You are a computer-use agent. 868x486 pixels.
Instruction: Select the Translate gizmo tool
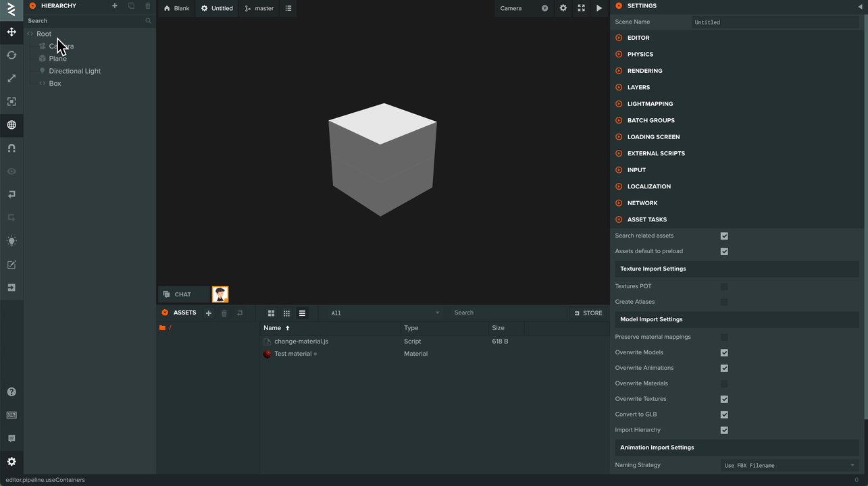pos(11,32)
